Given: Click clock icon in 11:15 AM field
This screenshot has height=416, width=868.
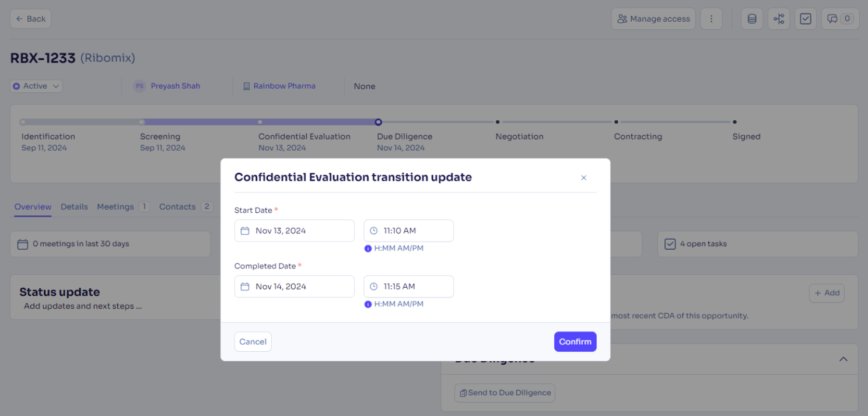Looking at the screenshot, I should [x=374, y=286].
